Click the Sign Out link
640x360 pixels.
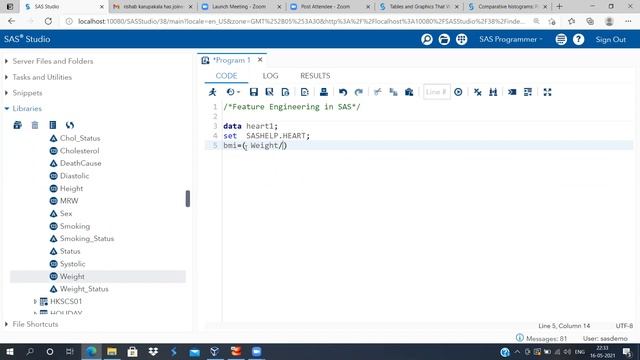[610, 40]
